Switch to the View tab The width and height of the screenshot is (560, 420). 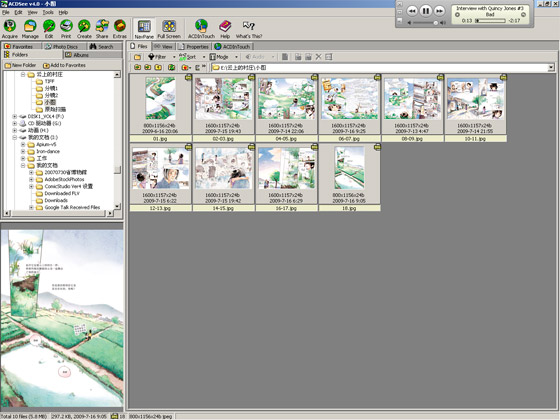point(164,46)
